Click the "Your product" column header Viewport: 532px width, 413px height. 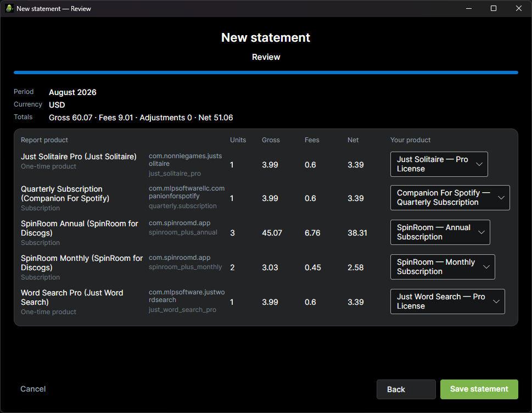tap(410, 140)
